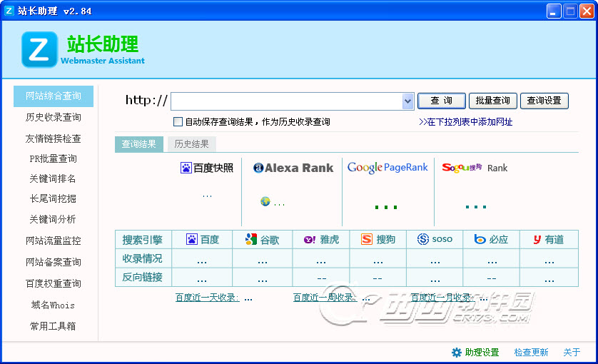Screen dimensions: 598x364
Task: Click the Baidu paw icon beside 百度快照
Action: click(186, 168)
